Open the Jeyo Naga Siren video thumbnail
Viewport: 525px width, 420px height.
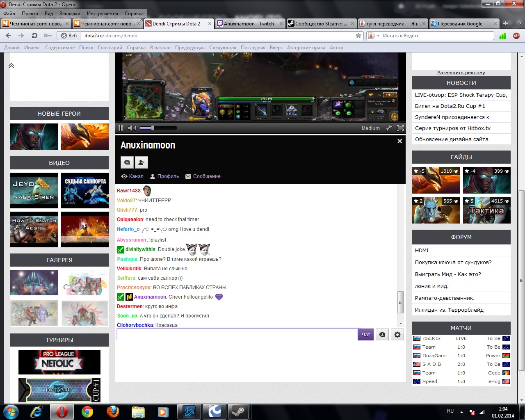click(x=34, y=191)
